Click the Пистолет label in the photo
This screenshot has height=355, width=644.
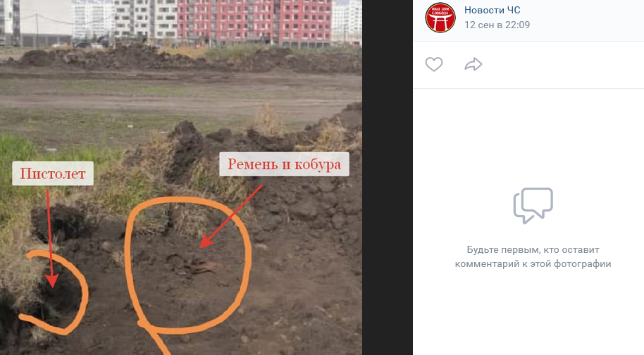pos(53,173)
